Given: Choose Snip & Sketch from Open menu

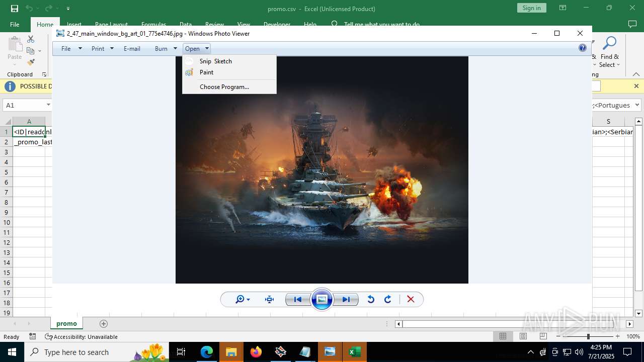Looking at the screenshot, I should tap(229, 61).
